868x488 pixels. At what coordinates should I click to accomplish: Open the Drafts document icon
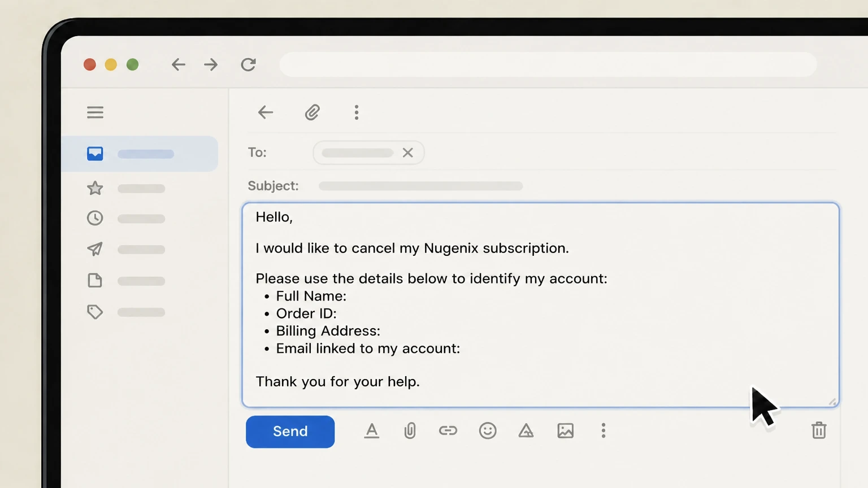tap(95, 280)
